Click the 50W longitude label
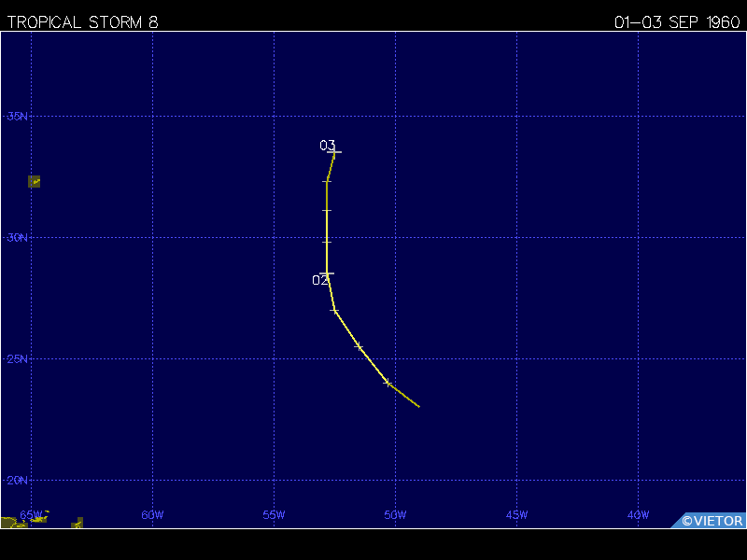 click(395, 514)
